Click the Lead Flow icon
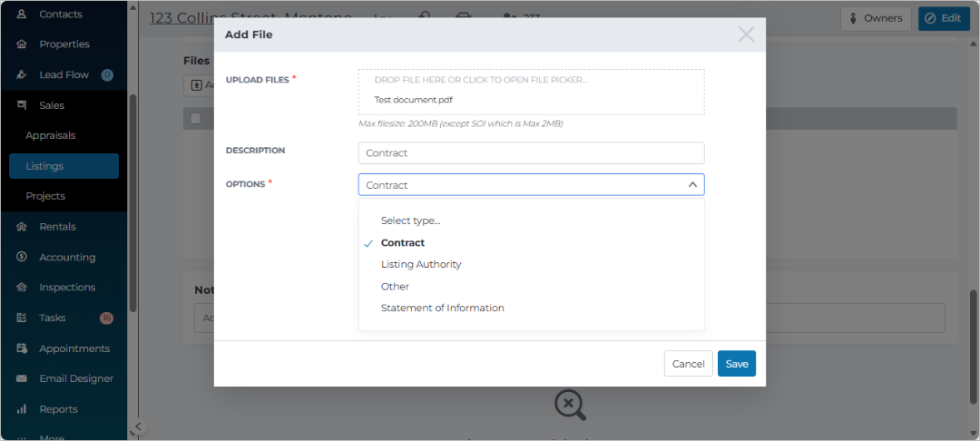This screenshot has height=441, width=980. pos(22,75)
